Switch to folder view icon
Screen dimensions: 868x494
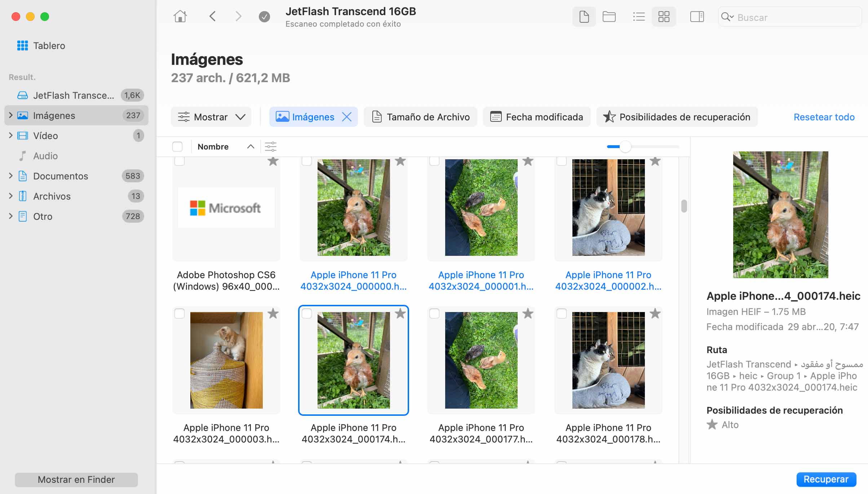[x=609, y=17]
